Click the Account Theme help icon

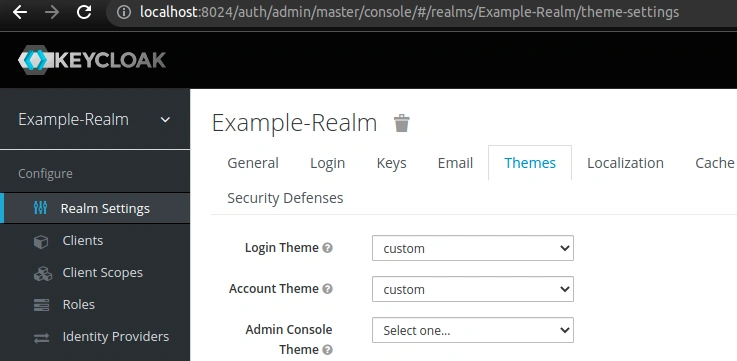(x=328, y=289)
